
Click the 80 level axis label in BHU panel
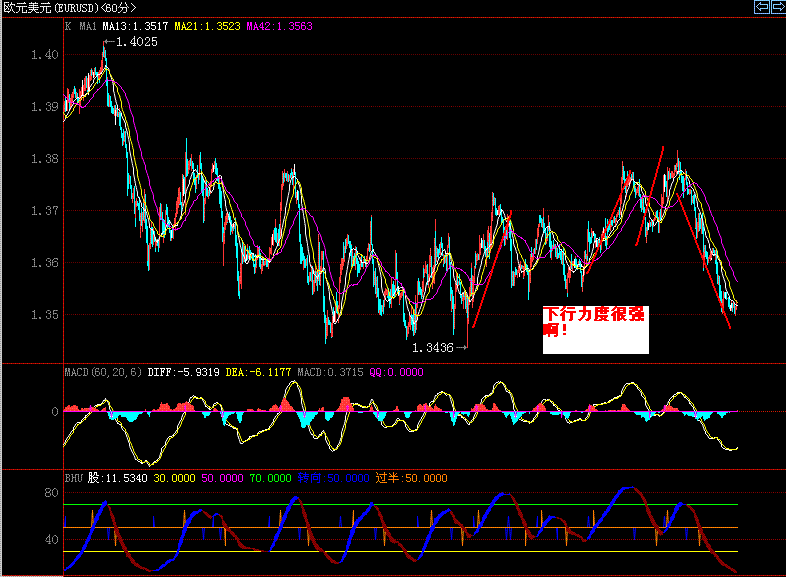[x=51, y=493]
